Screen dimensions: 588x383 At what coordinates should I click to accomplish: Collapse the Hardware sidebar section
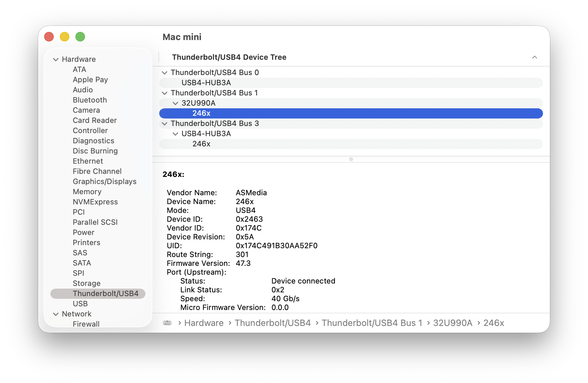click(56, 59)
